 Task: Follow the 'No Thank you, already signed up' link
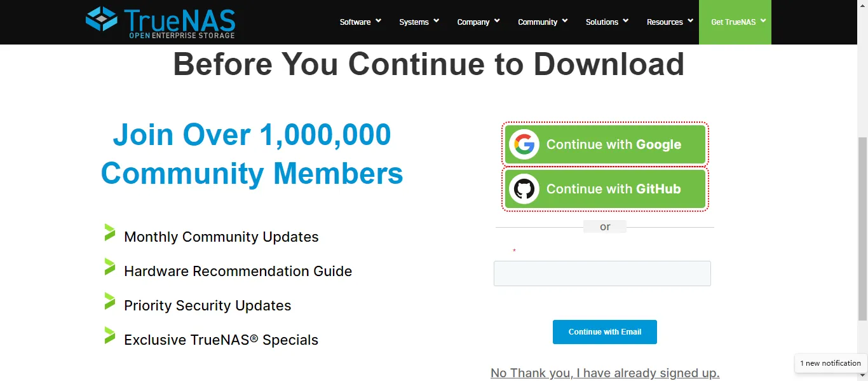tap(605, 373)
